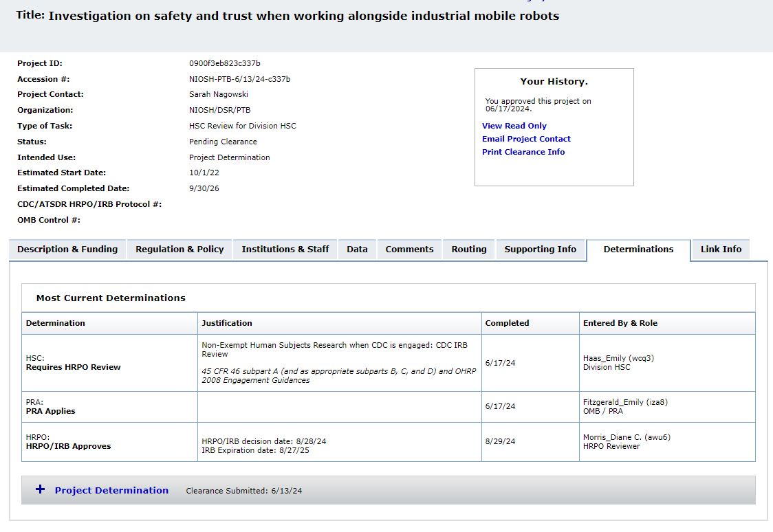The height and width of the screenshot is (532, 773).
Task: Open the Print Clearance Info link
Action: pyautogui.click(x=523, y=152)
